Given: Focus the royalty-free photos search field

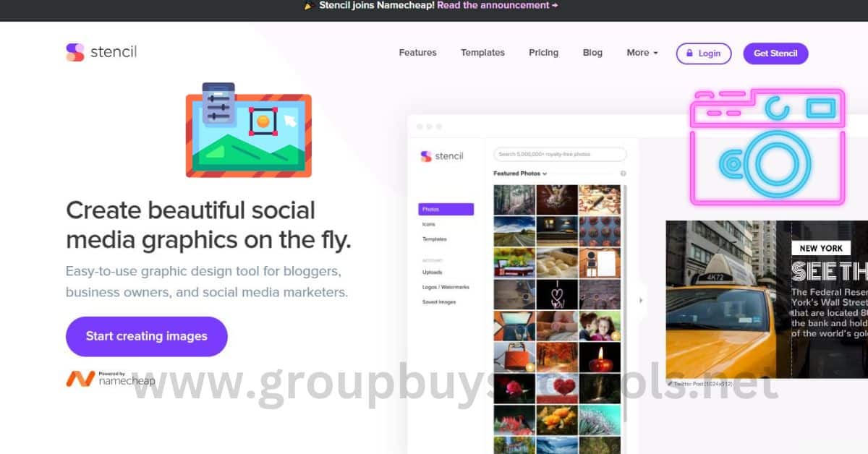Looking at the screenshot, I should click(560, 155).
